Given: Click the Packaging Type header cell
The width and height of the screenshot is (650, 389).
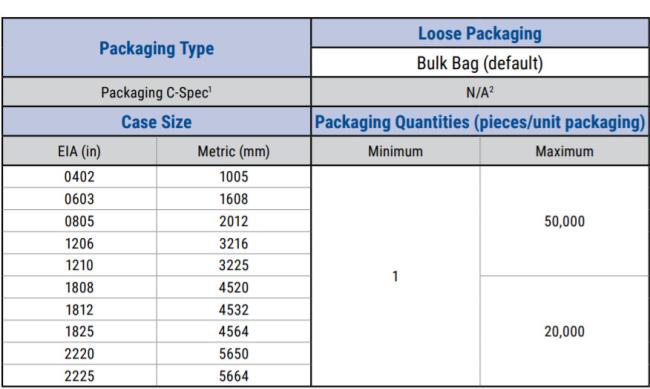Looking at the screenshot, I should (157, 48).
